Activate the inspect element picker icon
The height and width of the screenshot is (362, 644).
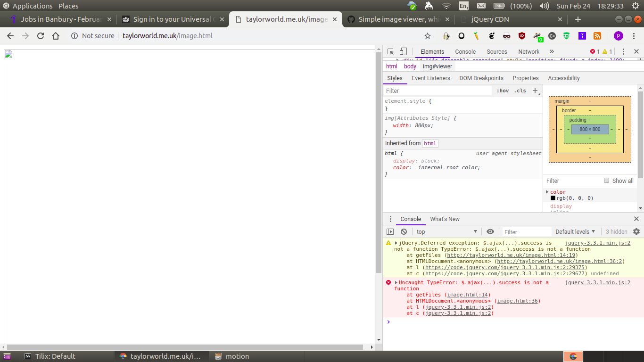coord(391,52)
